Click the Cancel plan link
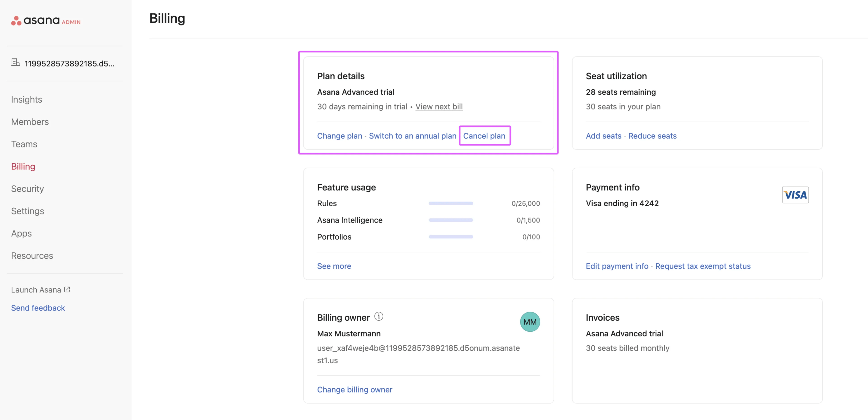 [484, 136]
